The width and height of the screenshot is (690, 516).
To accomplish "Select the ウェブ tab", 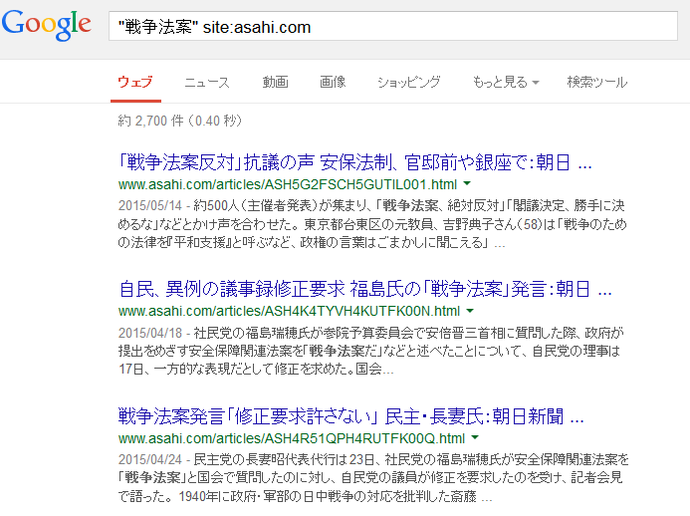I will click(135, 82).
